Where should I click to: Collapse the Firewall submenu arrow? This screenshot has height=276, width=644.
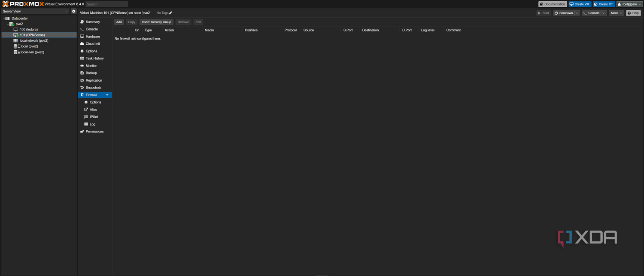pos(107,95)
